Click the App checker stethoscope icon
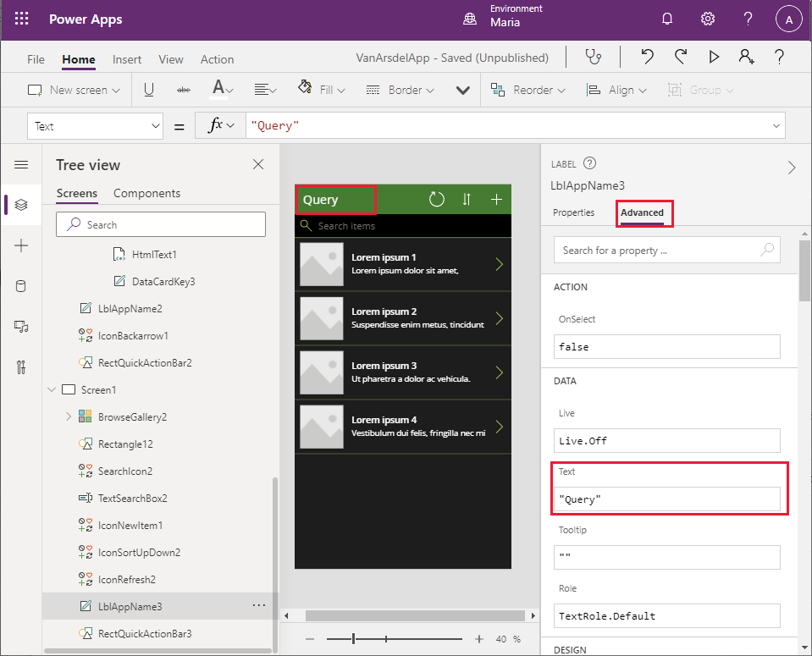The height and width of the screenshot is (656, 812). tap(594, 57)
